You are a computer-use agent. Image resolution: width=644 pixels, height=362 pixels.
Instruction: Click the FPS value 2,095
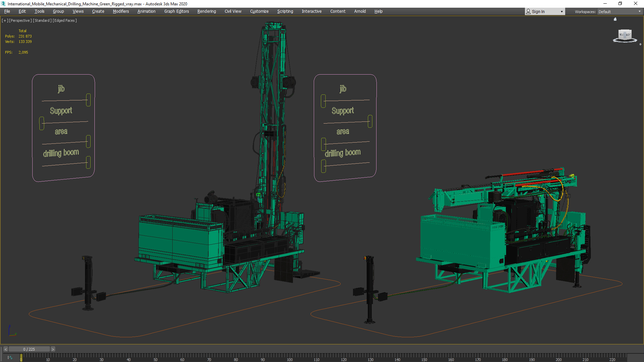point(23,52)
